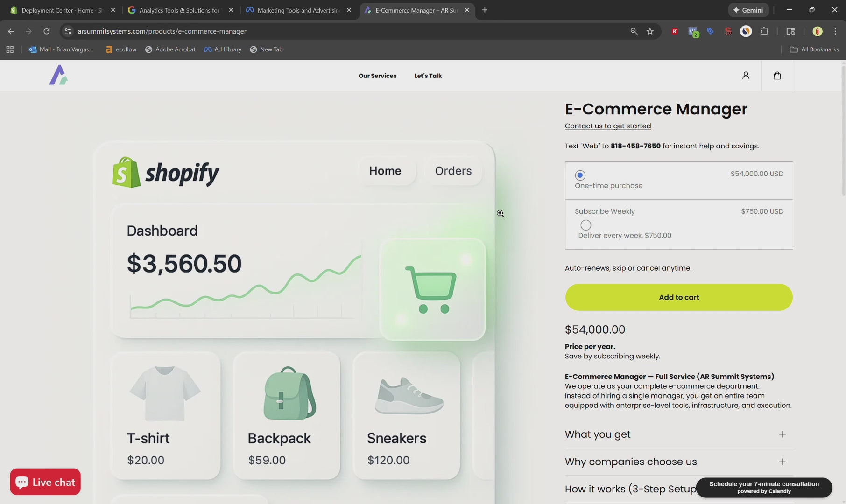
Task: Click Schedule your 7-minute consultation badge
Action: click(x=764, y=487)
